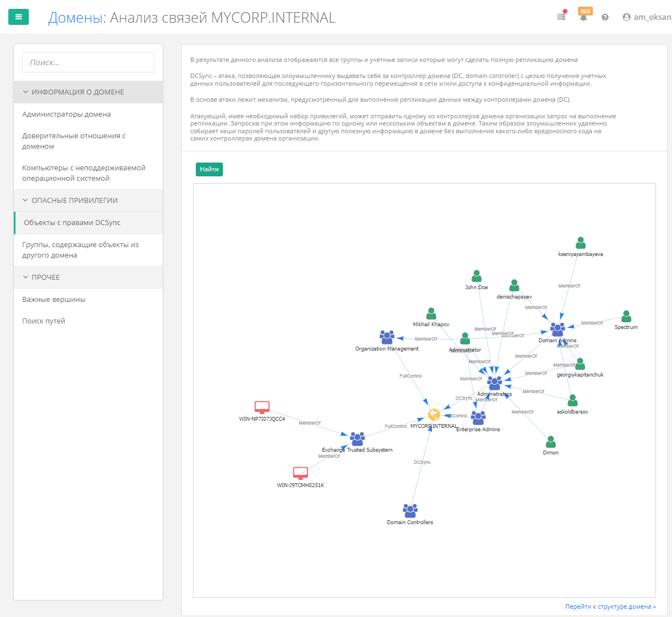Viewport: 672px width, 617px height.
Task: Select the MYCORP.INTERNAL domain node
Action: click(x=434, y=415)
